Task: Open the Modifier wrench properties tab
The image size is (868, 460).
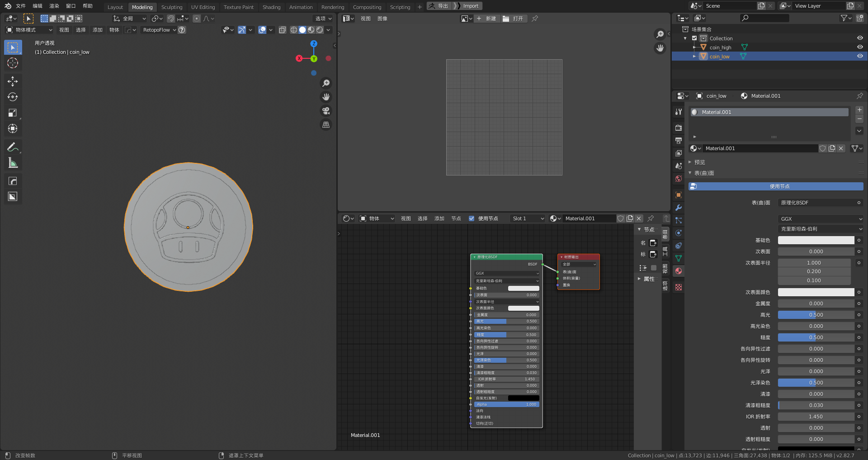Action: 679,208
